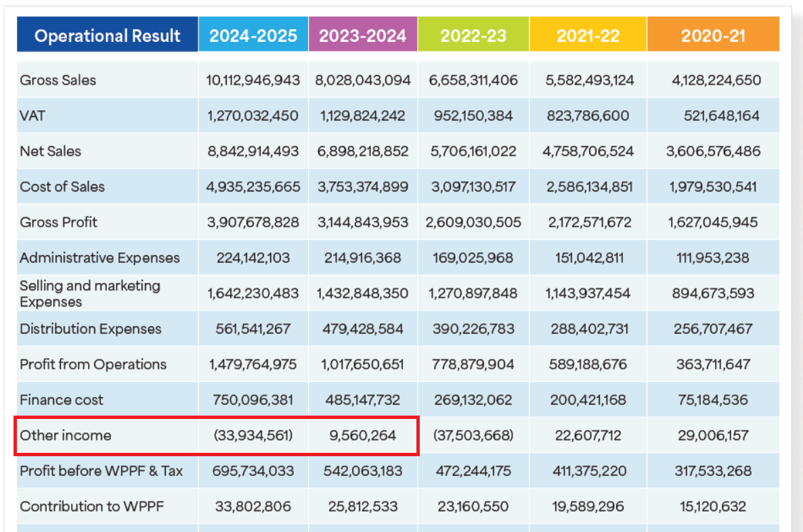Screen dimensions: 803x532
Task: Click Profit before WPPF & Tax label
Action: [101, 470]
